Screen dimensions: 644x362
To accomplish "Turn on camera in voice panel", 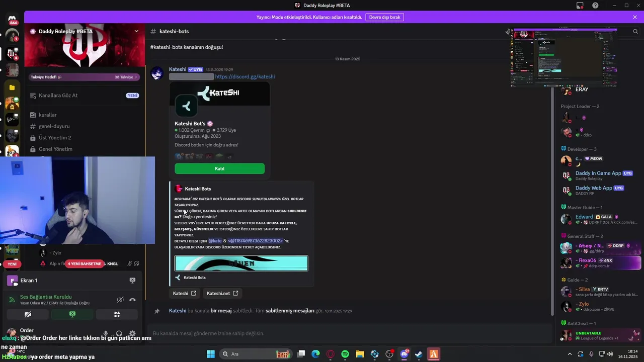I will [x=28, y=314].
